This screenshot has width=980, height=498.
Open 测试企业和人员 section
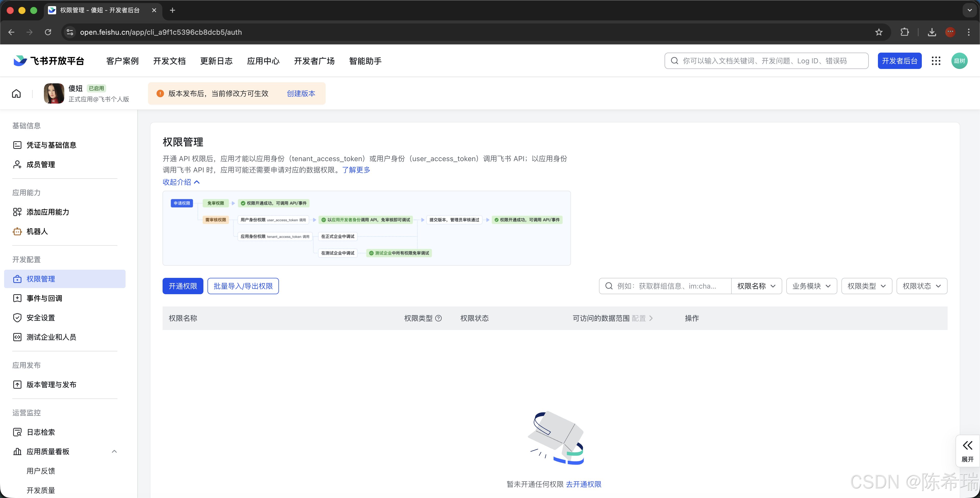(51, 337)
